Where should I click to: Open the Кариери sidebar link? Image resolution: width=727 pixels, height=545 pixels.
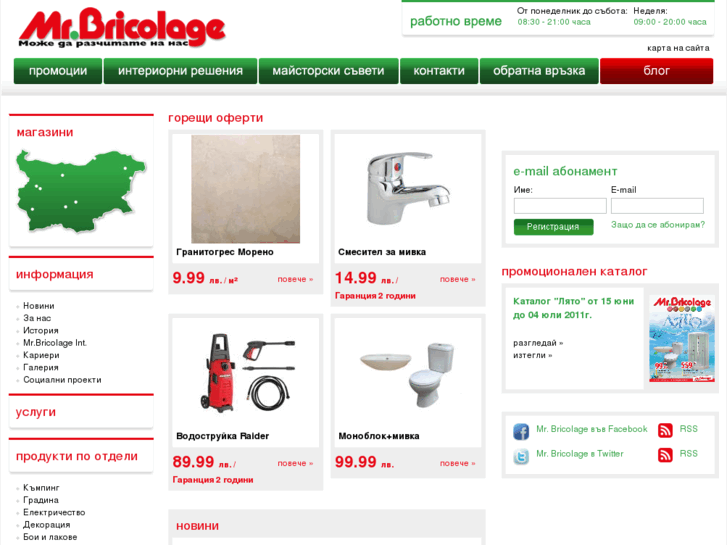click(41, 355)
